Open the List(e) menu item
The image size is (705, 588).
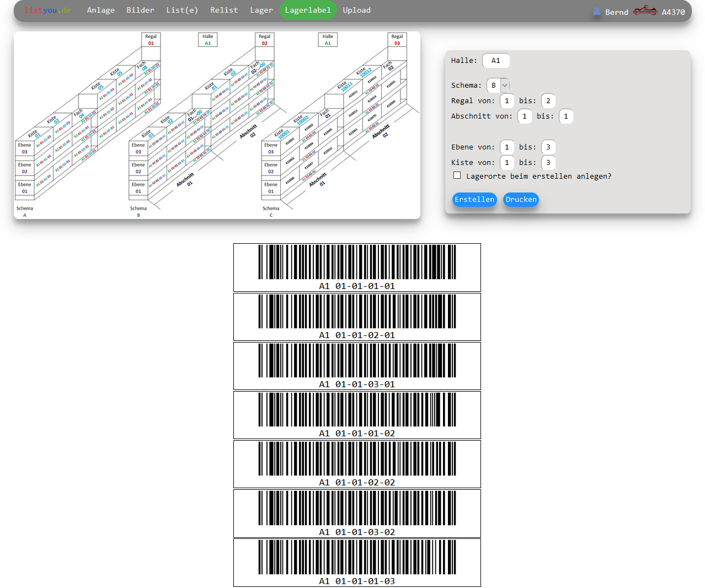[x=182, y=10]
